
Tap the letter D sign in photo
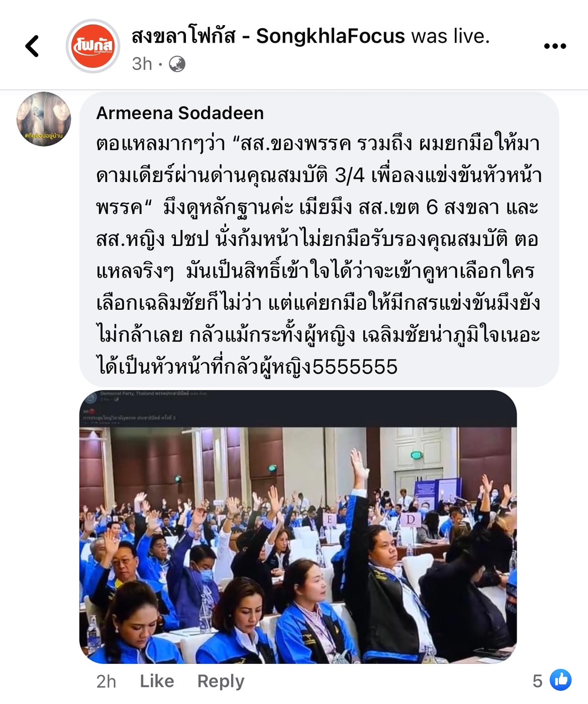tap(411, 519)
